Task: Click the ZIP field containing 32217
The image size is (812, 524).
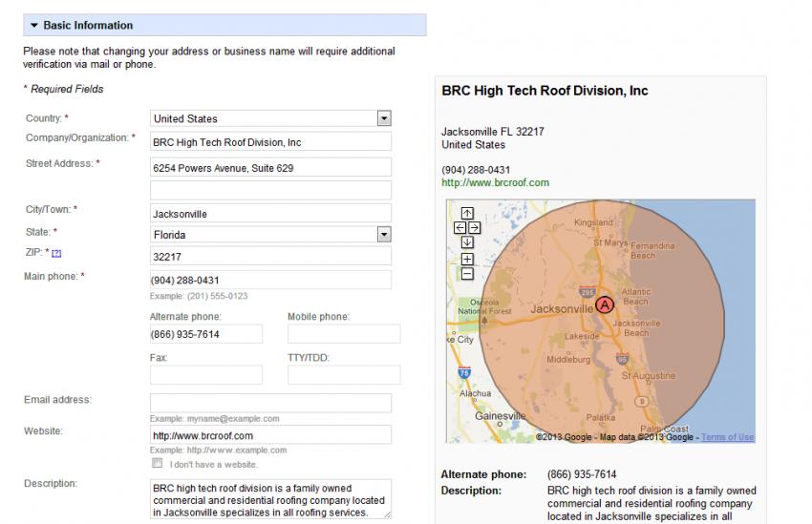Action: pos(270,257)
